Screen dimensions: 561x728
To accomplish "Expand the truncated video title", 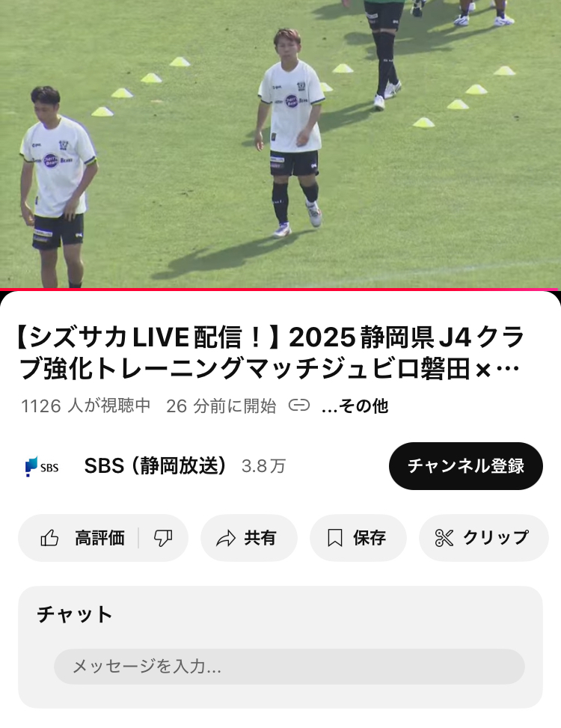I will point(270,353).
